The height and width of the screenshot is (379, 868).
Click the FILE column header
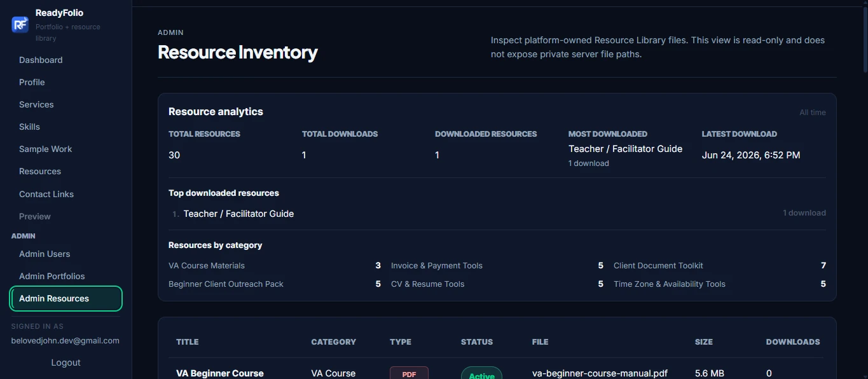[540, 342]
